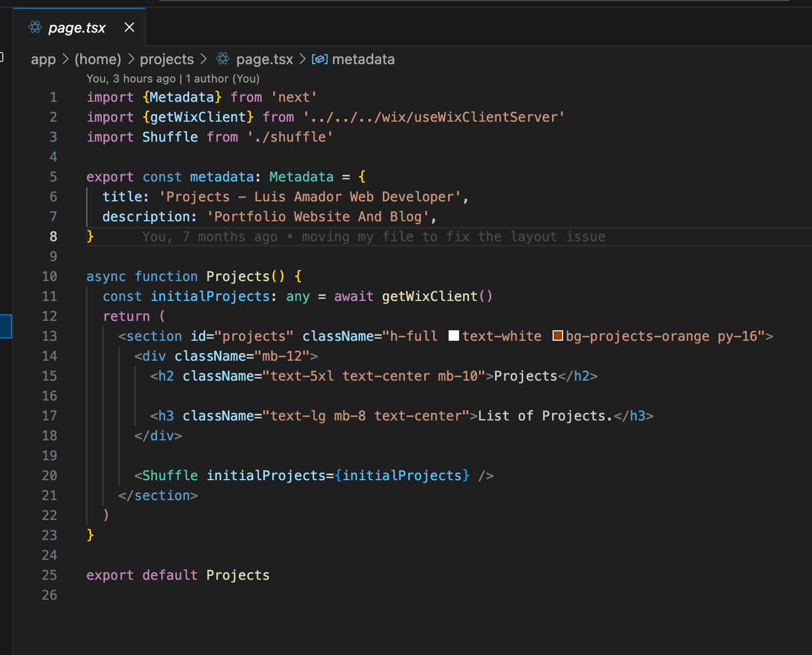The image size is (812, 655).
Task: Click 'initialProjects' constant on line 11
Action: [x=210, y=297]
